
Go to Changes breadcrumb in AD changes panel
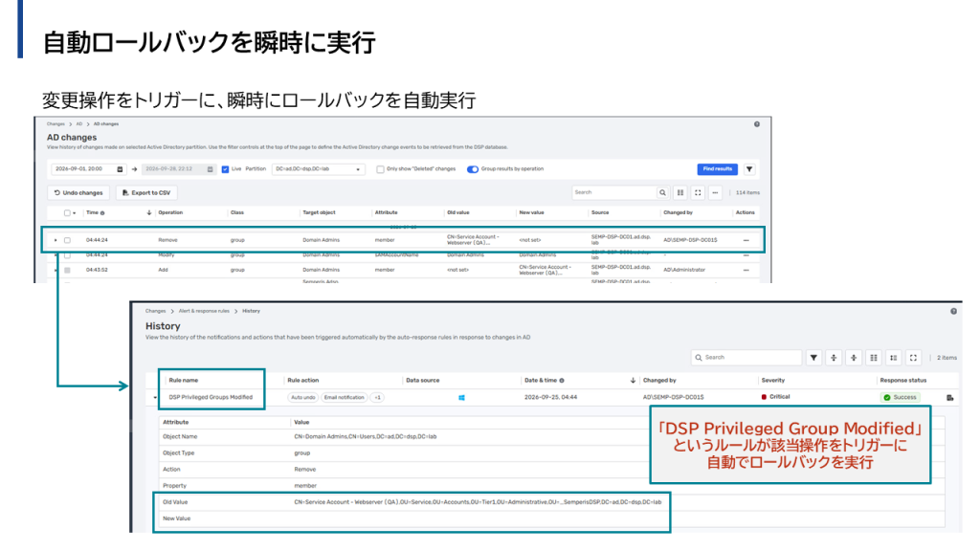click(56, 124)
